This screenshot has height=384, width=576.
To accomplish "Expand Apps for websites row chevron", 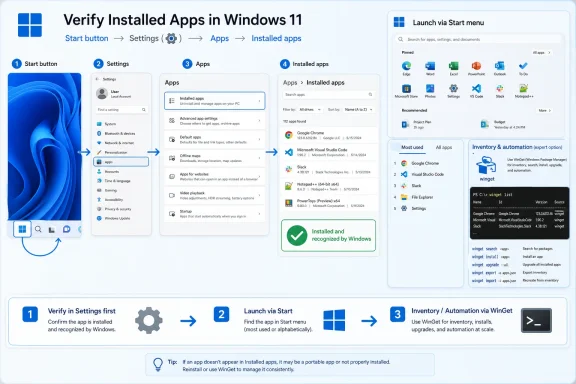I will [259, 176].
